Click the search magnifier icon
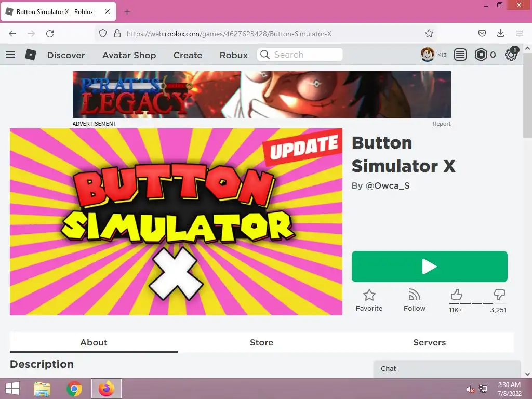Image resolution: width=532 pixels, height=399 pixels. (265, 55)
